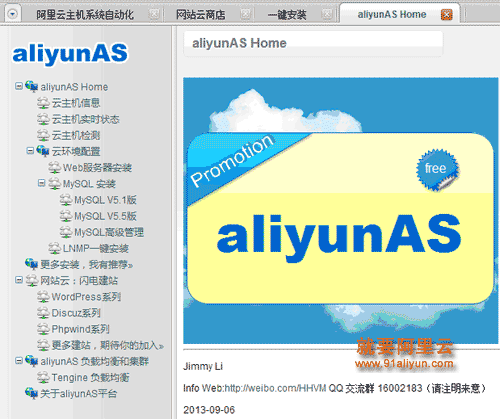Click the cloud icon beside 云主机实时状态

click(43, 119)
